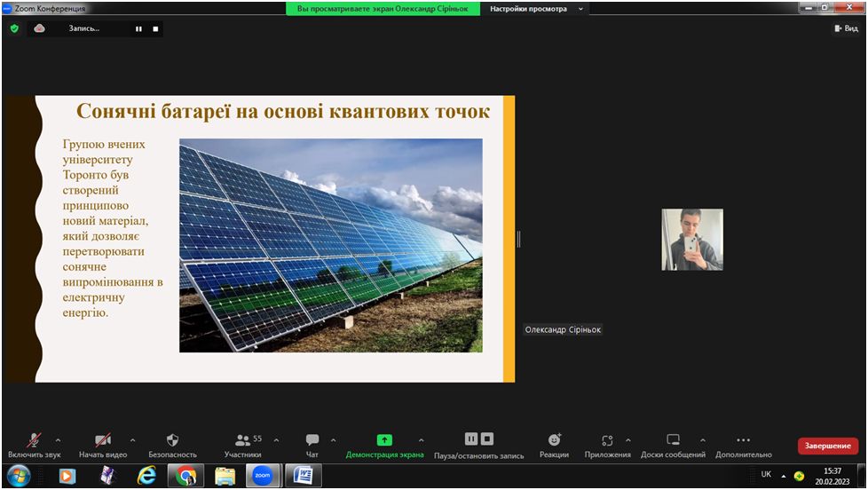Click the green Демонстрация экрана share button
The image size is (868, 490).
pyautogui.click(x=384, y=446)
